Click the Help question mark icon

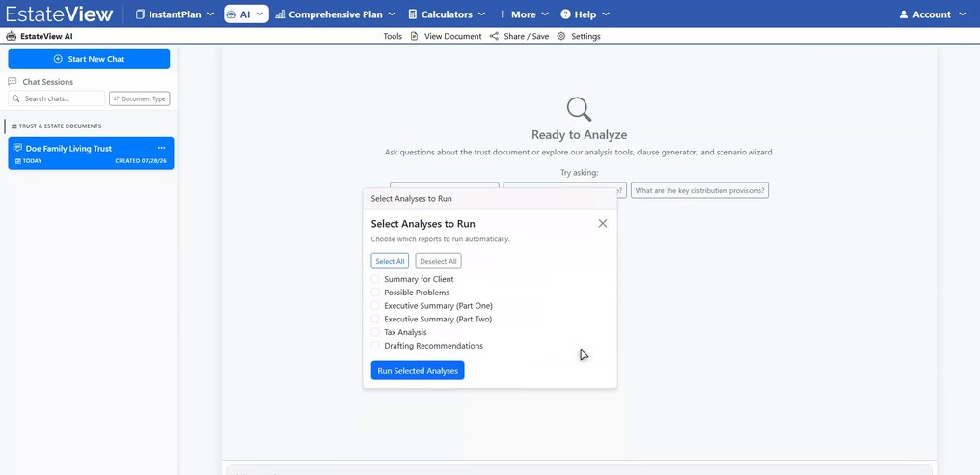[x=565, y=14]
